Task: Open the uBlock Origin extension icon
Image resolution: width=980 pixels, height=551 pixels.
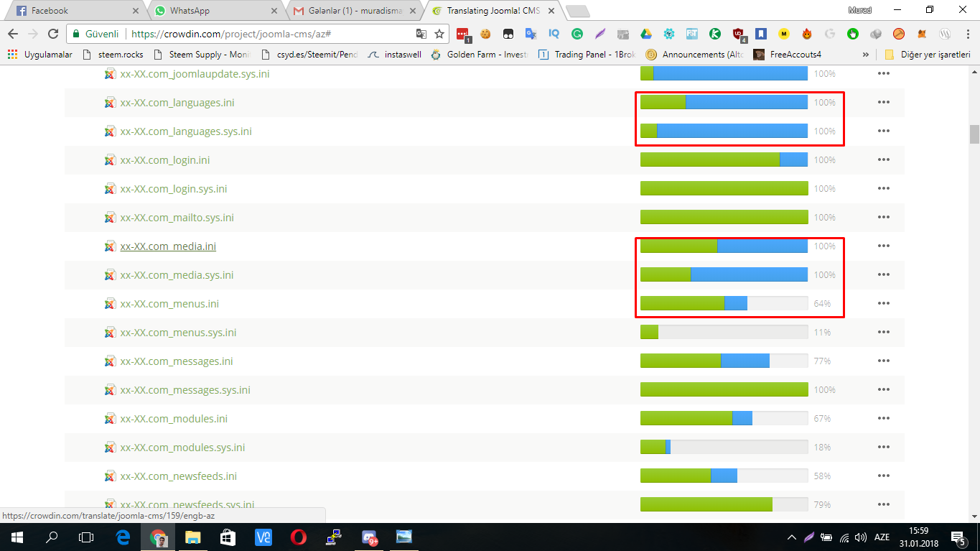Action: click(739, 34)
